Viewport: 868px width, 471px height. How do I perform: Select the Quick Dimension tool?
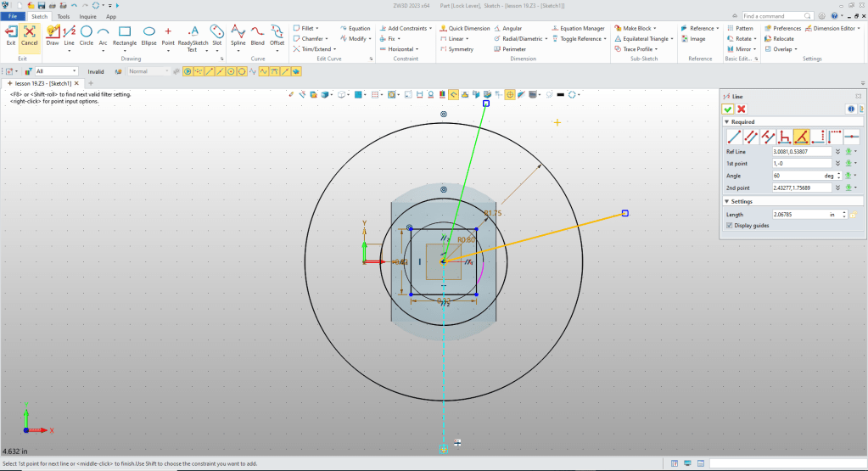(468, 28)
